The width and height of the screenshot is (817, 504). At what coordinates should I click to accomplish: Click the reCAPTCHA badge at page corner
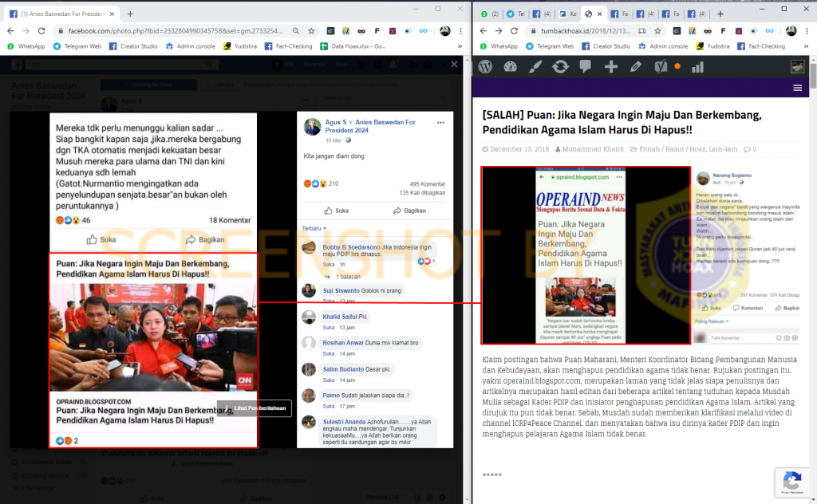[x=792, y=482]
